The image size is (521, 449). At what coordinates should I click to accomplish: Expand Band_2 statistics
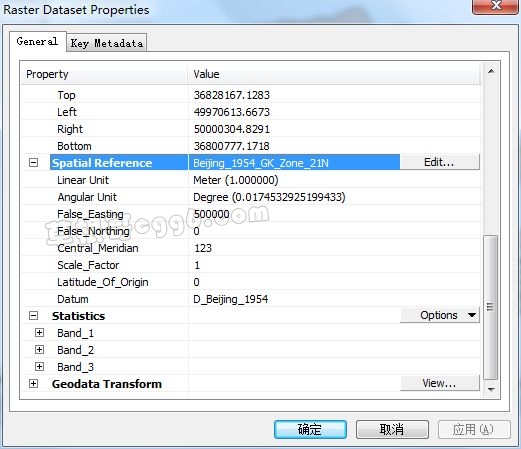pyautogui.click(x=39, y=350)
